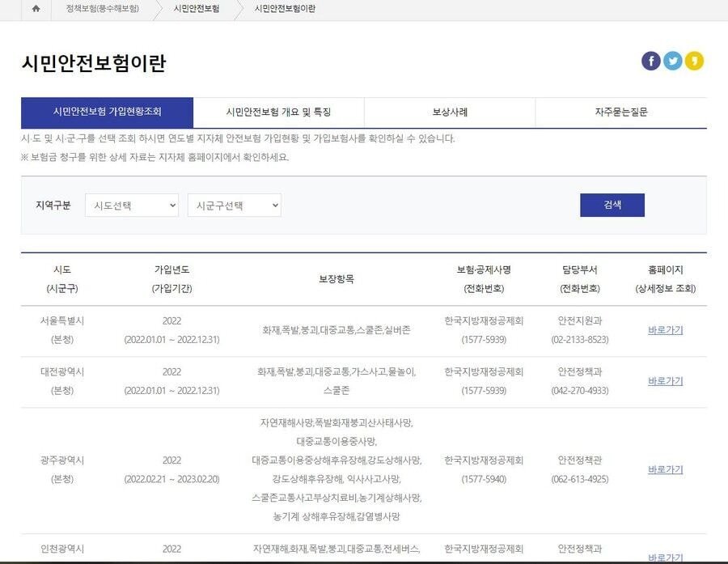Click breadcrumb 시민안전보험
This screenshot has height=564, width=728.
point(197,8)
